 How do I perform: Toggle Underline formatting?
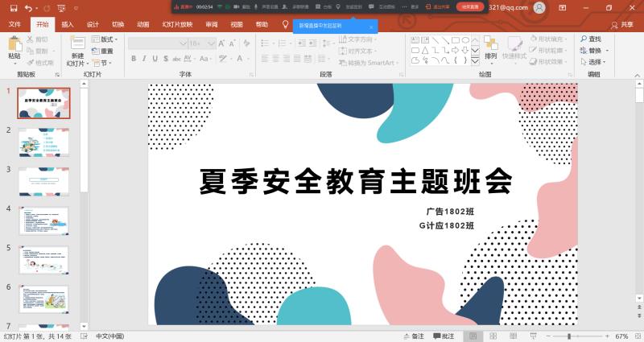point(155,59)
